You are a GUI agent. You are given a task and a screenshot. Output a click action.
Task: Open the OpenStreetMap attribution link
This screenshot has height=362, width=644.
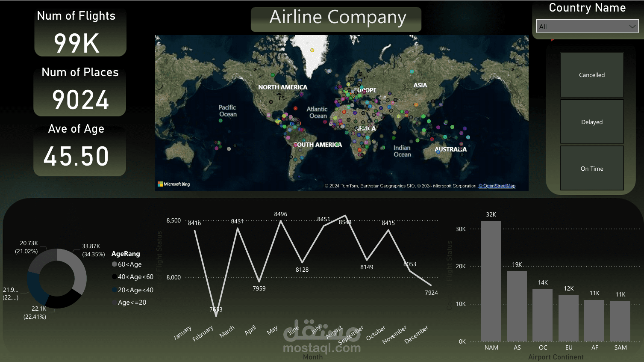click(497, 186)
